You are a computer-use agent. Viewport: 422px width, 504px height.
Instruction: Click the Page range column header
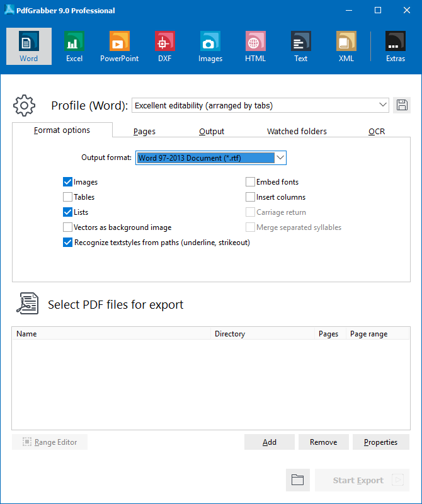(377, 334)
